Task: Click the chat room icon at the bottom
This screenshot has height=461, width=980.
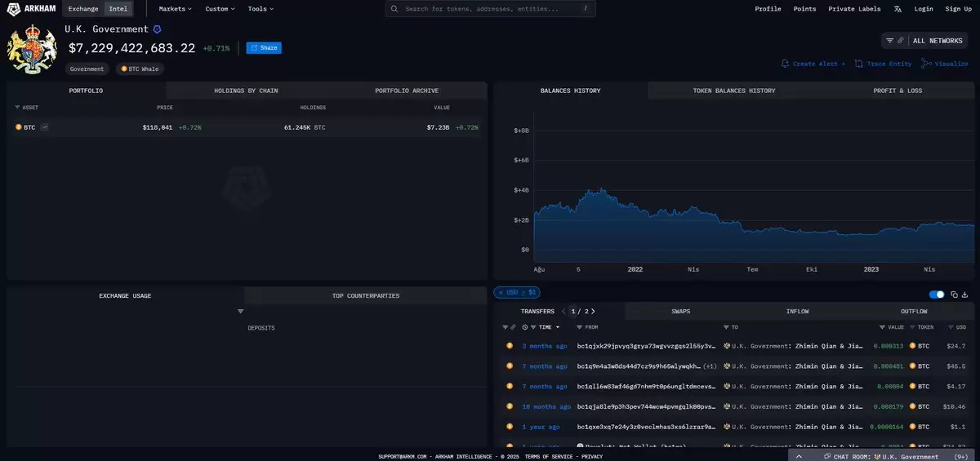Action: [x=827, y=457]
